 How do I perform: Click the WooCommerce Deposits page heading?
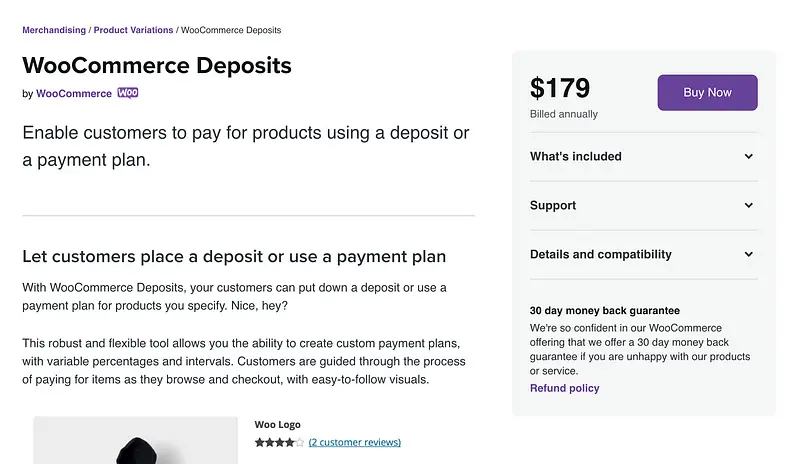[x=157, y=66]
